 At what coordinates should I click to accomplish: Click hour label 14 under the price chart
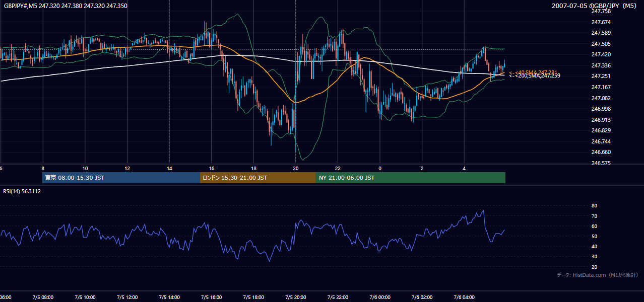coord(169,169)
